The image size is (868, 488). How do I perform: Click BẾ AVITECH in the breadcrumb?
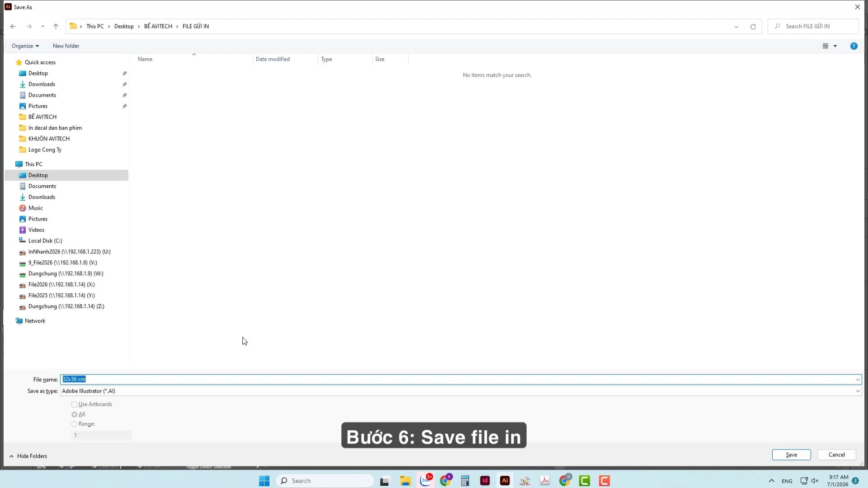pos(158,26)
